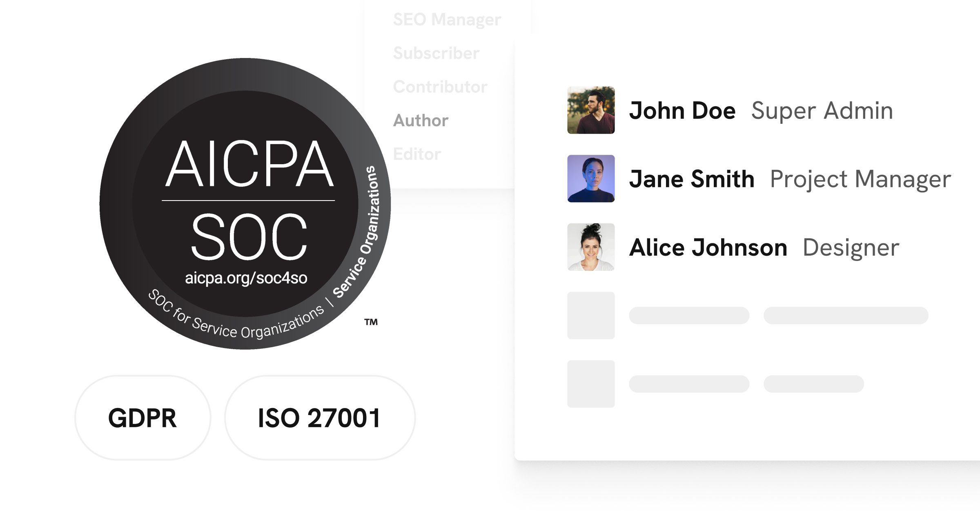Screen dimensions: 980x513
Task: Select the GDPR compliance pill
Action: click(143, 418)
